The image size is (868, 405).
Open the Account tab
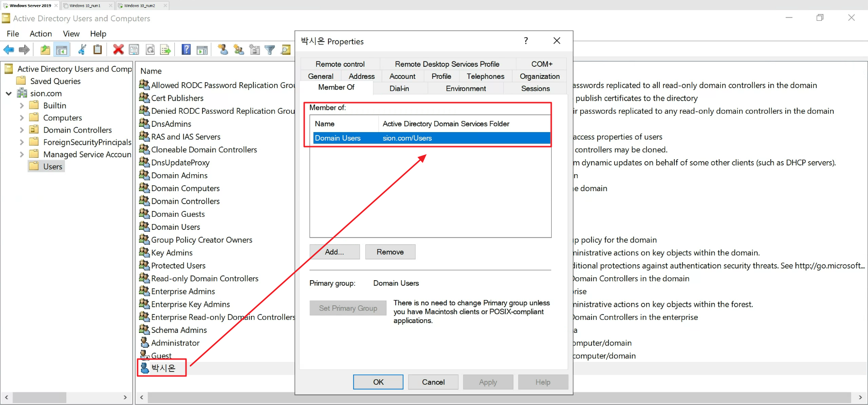[x=403, y=76]
